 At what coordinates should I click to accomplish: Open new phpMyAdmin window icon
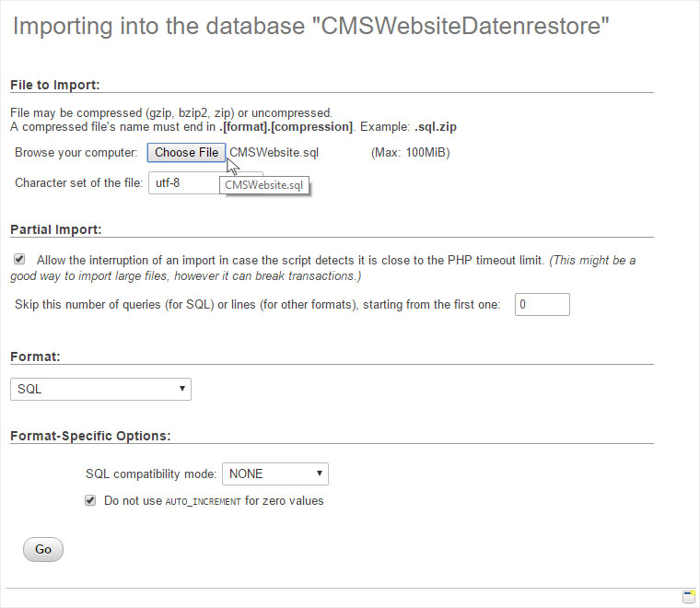pos(689,596)
